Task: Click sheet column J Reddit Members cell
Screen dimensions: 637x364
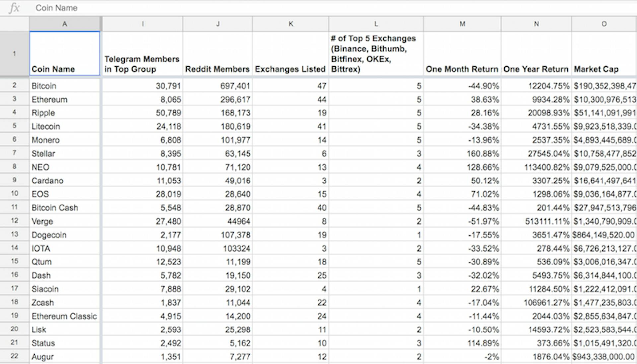Action: [217, 53]
